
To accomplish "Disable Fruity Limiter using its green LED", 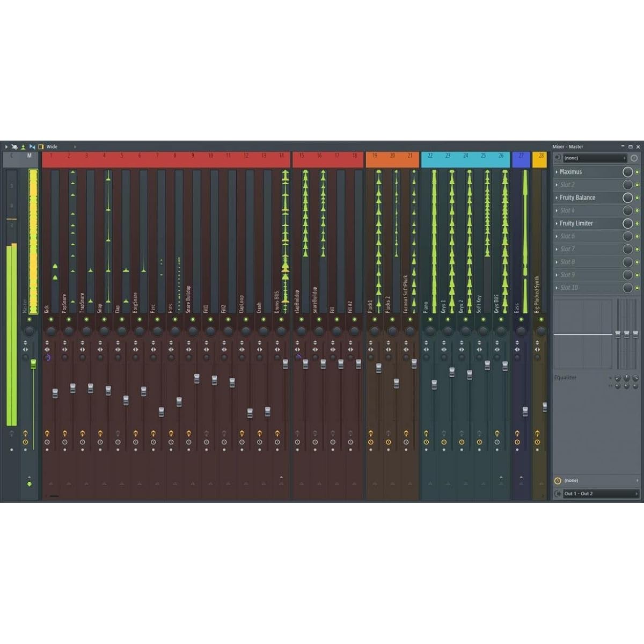I will click(637, 223).
